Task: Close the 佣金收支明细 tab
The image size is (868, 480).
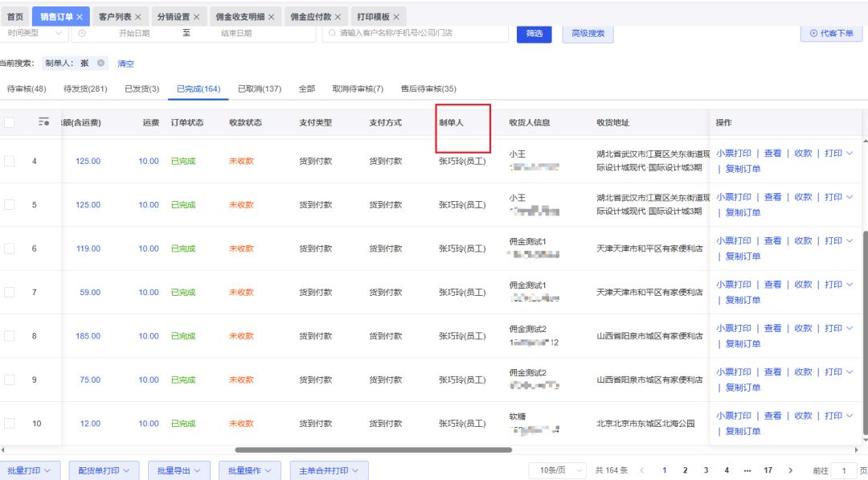Action: click(x=272, y=17)
